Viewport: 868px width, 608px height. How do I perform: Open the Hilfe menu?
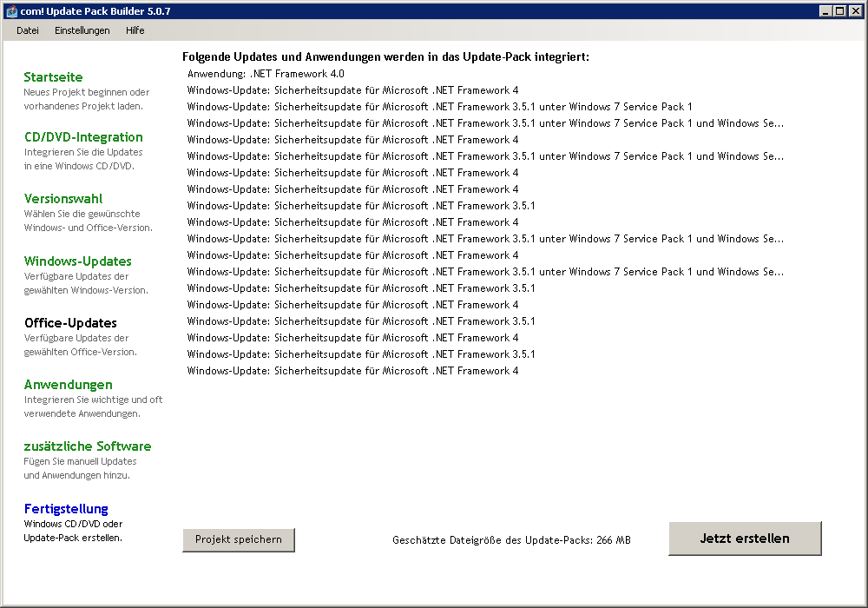(135, 30)
